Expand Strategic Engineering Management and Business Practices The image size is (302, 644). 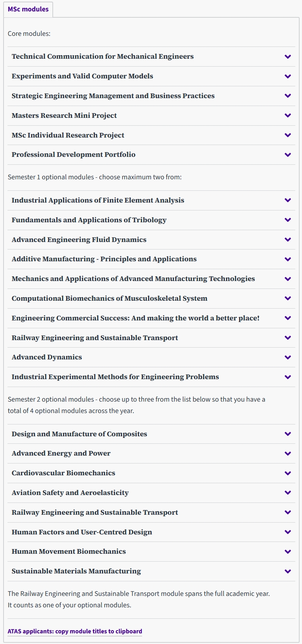(113, 96)
